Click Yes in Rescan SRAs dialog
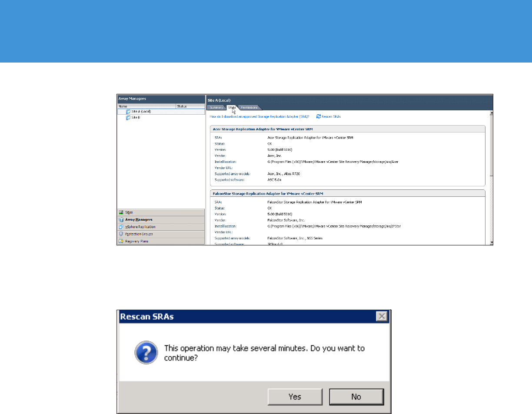 click(x=295, y=397)
